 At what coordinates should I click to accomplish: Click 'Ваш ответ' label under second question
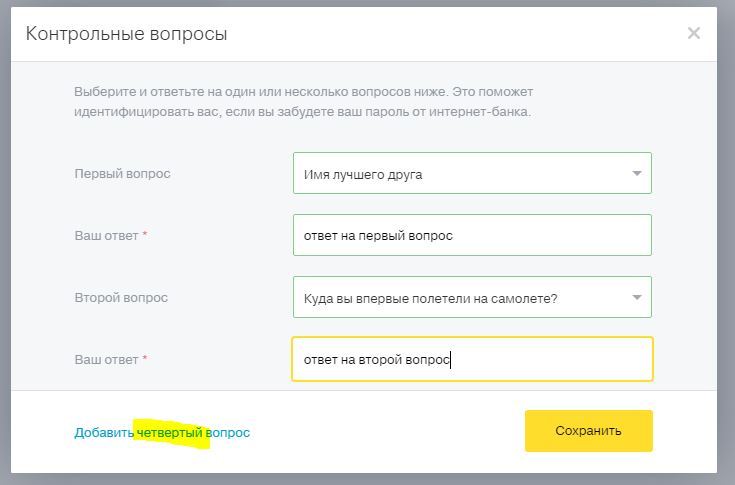click(106, 360)
